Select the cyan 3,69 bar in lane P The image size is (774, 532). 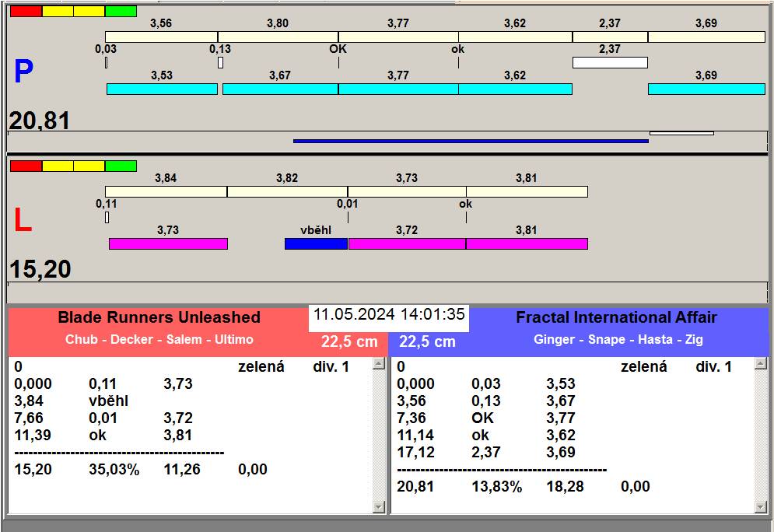pos(706,89)
